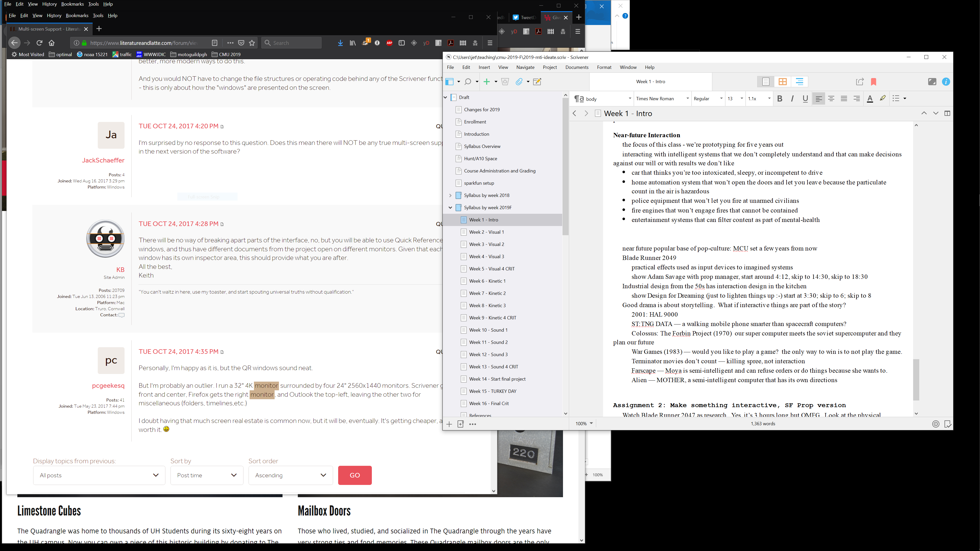This screenshot has width=980, height=551.
Task: Open Quick Reference pencil-note icon
Action: pos(537,82)
